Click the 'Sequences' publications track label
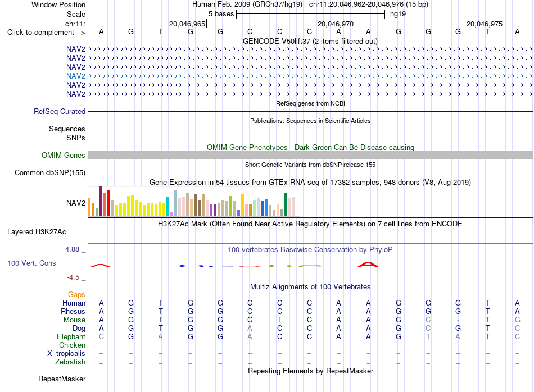The image size is (534, 392). [67, 129]
